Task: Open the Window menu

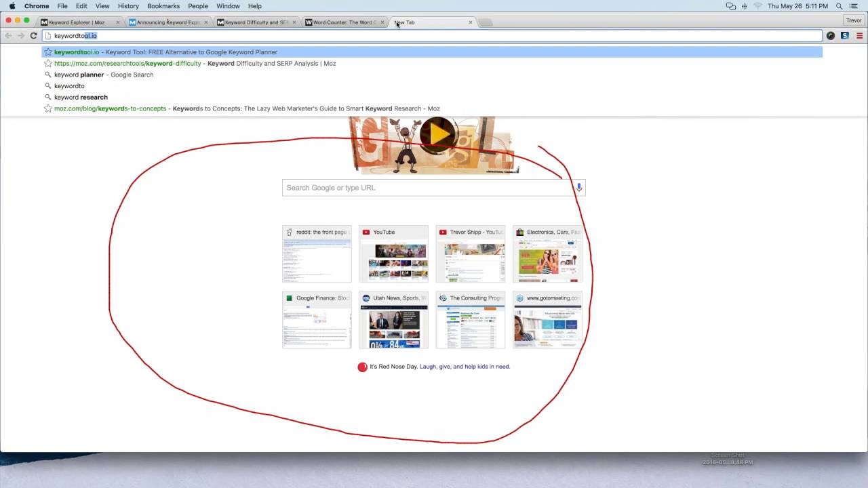Action: click(x=228, y=6)
